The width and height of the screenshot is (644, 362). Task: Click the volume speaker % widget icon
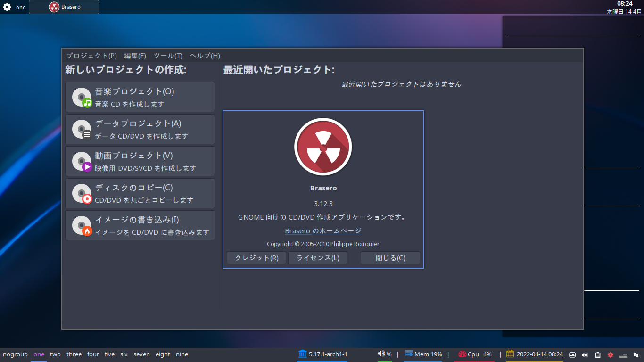point(381,354)
